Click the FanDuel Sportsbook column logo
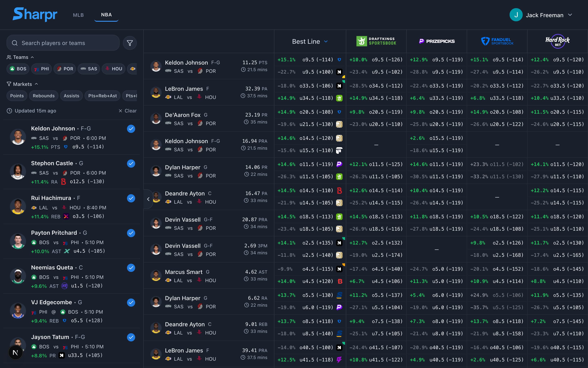 [x=497, y=41]
